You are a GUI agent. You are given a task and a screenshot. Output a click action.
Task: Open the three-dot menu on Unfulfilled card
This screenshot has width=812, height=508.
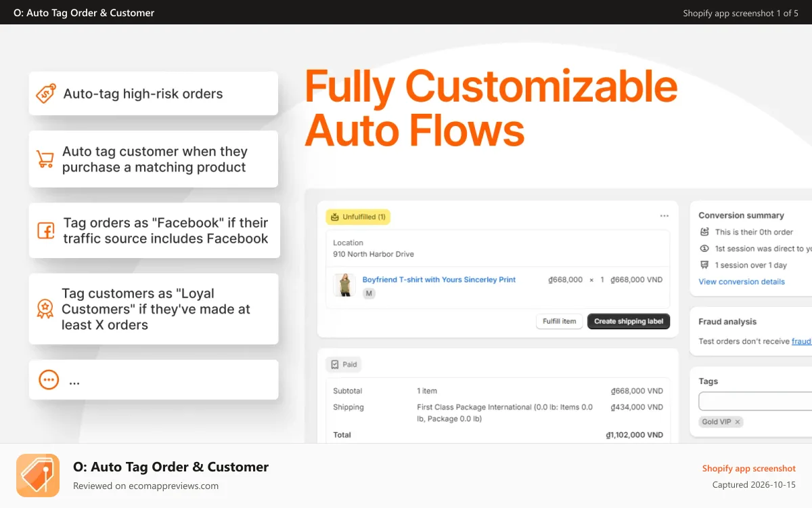pyautogui.click(x=664, y=216)
